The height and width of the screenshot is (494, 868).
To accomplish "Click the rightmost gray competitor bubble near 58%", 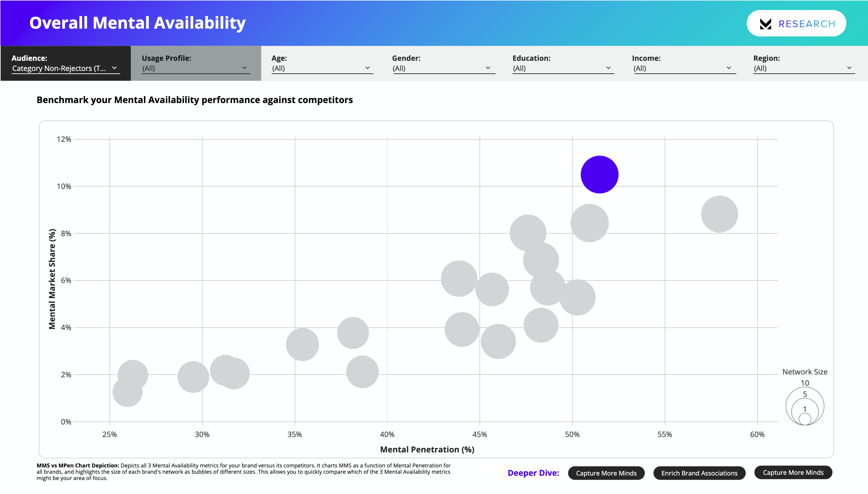I will click(719, 214).
